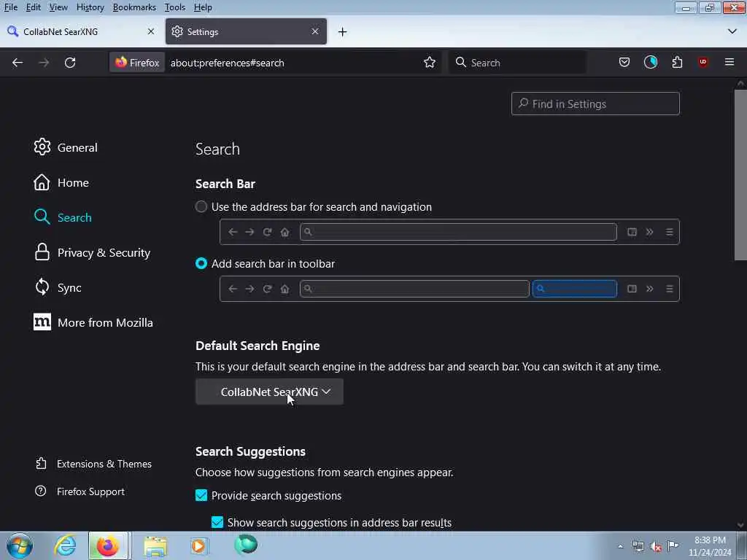747x560 pixels.
Task: Launch Internet Explorer from taskbar
Action: coord(65,545)
